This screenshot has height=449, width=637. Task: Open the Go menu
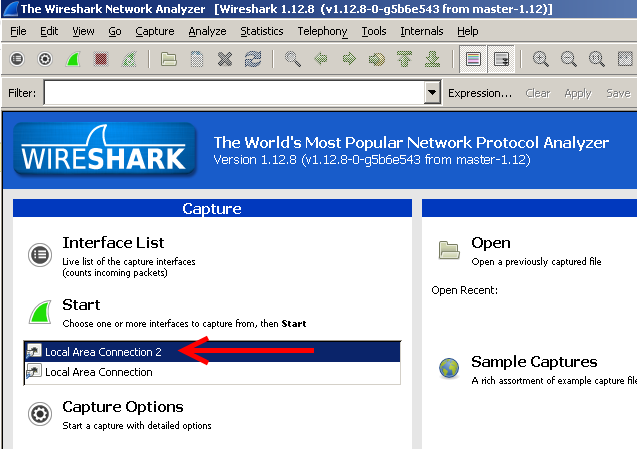pos(115,31)
